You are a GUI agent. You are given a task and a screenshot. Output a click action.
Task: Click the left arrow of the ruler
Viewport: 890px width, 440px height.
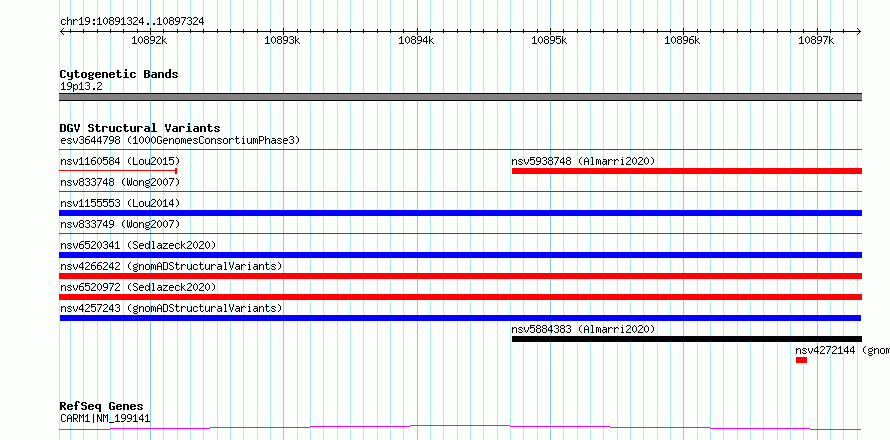[x=62, y=31]
